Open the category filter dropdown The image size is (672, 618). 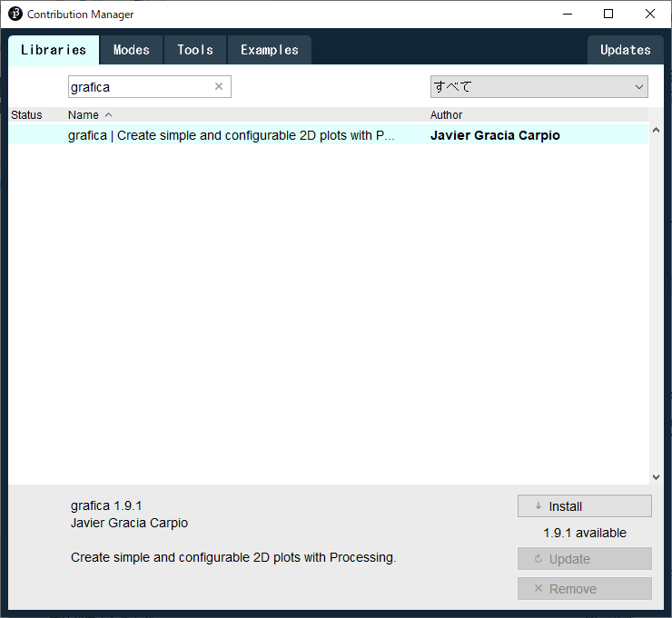(x=539, y=87)
